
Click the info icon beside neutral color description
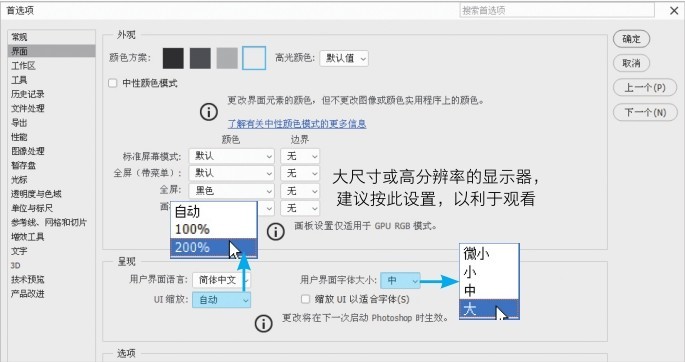click(209, 112)
